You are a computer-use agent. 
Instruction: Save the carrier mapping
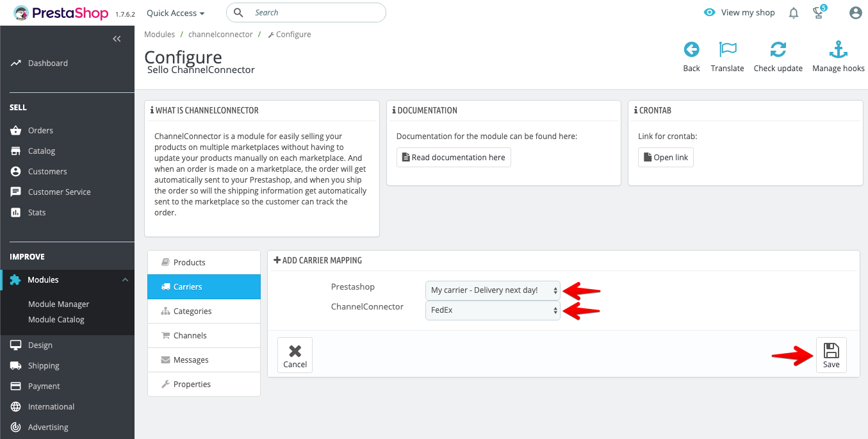click(x=831, y=355)
